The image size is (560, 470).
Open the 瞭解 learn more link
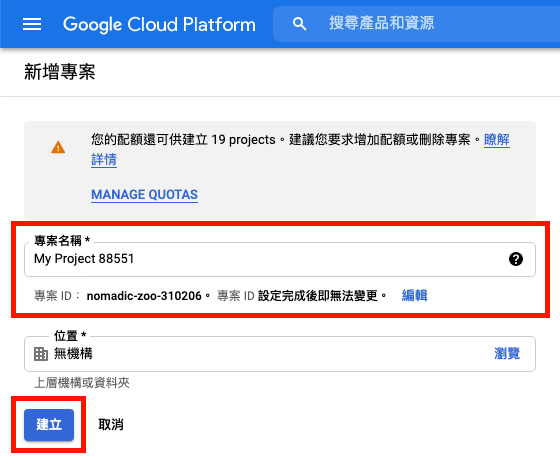(497, 140)
